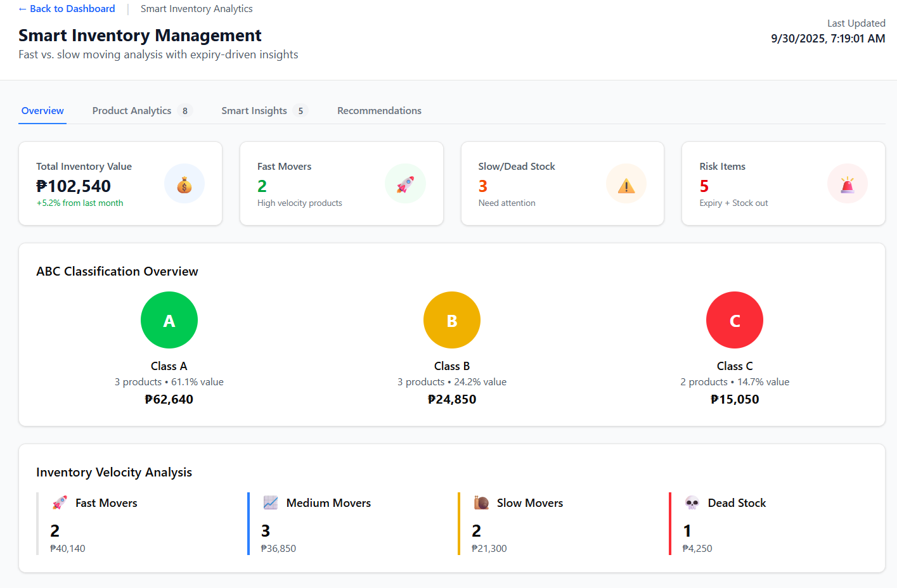Click the rocket emoji next to Fast Movers velocity
Image resolution: width=897 pixels, height=588 pixels.
(x=60, y=502)
